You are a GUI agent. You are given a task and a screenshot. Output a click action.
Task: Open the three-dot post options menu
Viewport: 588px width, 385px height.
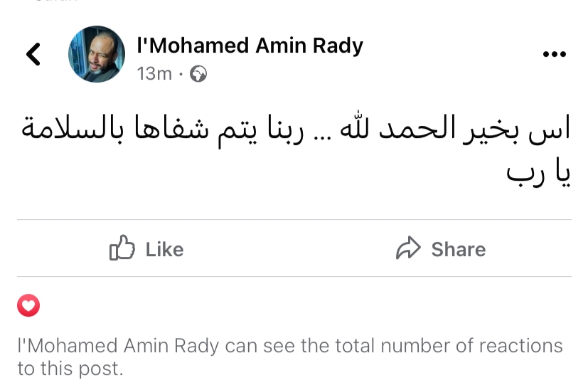(555, 54)
